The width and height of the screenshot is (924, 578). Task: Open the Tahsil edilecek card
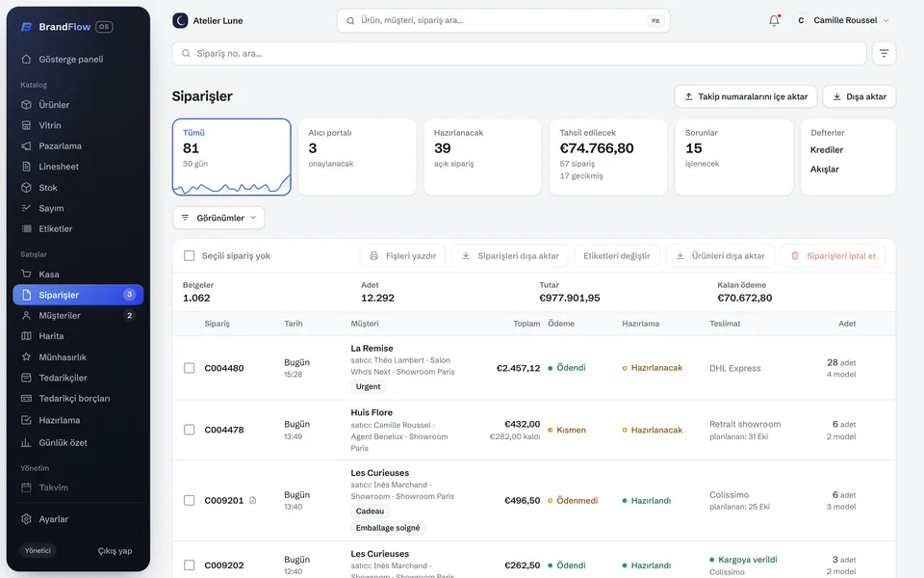point(608,157)
